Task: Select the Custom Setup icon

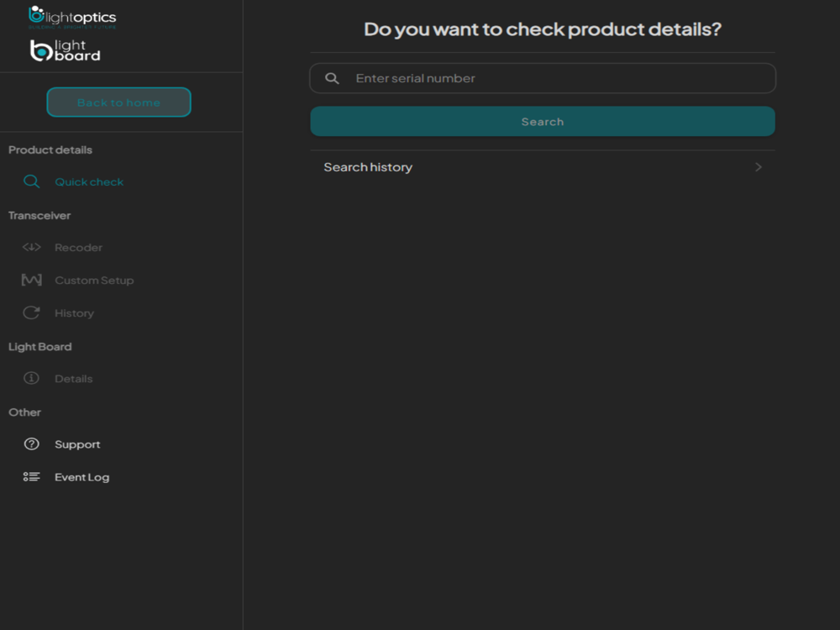Action: click(31, 281)
